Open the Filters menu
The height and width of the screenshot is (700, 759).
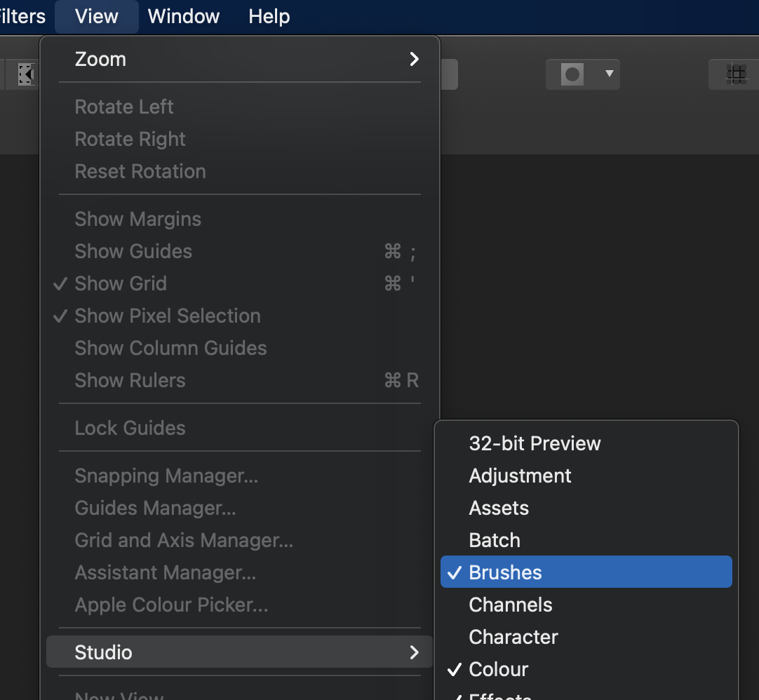pos(22,16)
